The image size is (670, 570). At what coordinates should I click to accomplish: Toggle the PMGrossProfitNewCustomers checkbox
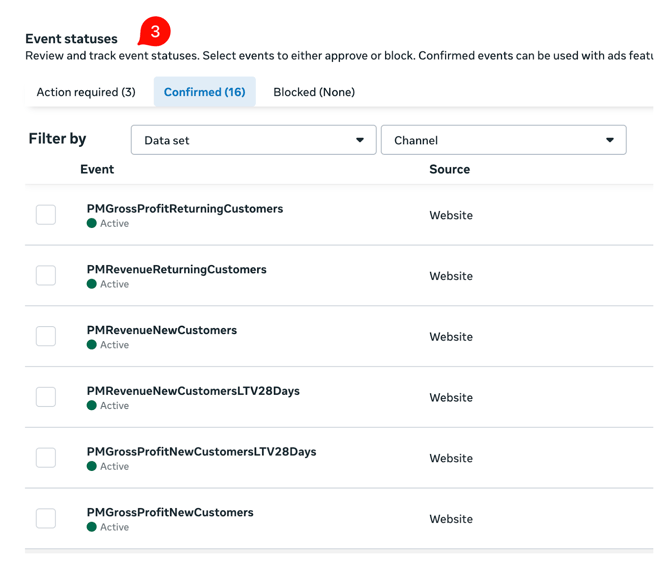pyautogui.click(x=46, y=518)
